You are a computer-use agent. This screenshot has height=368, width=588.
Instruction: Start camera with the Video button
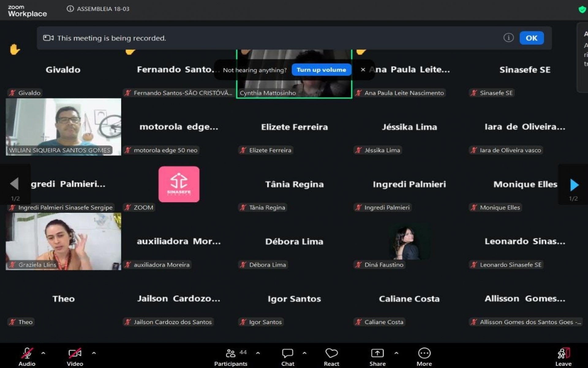click(x=75, y=354)
